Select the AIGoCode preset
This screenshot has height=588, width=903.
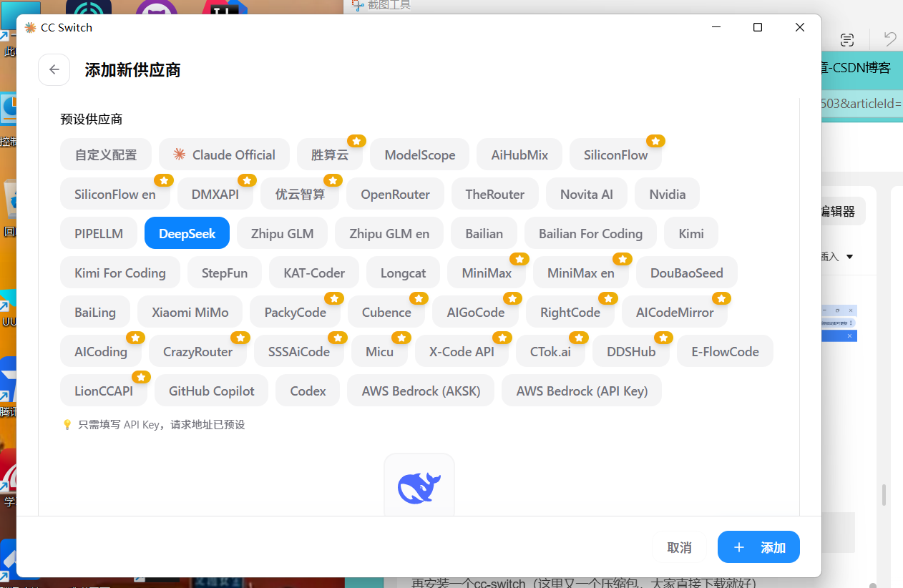(x=476, y=312)
